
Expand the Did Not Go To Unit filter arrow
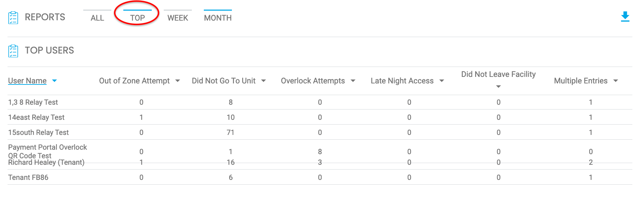[x=263, y=81]
